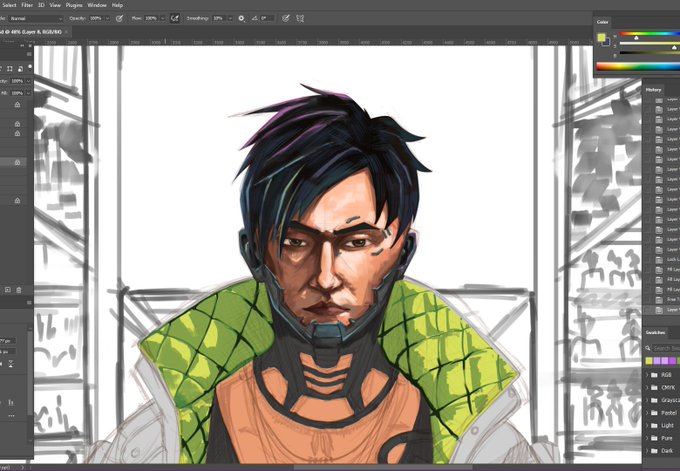Click the brush Flow value field

pyautogui.click(x=150, y=19)
